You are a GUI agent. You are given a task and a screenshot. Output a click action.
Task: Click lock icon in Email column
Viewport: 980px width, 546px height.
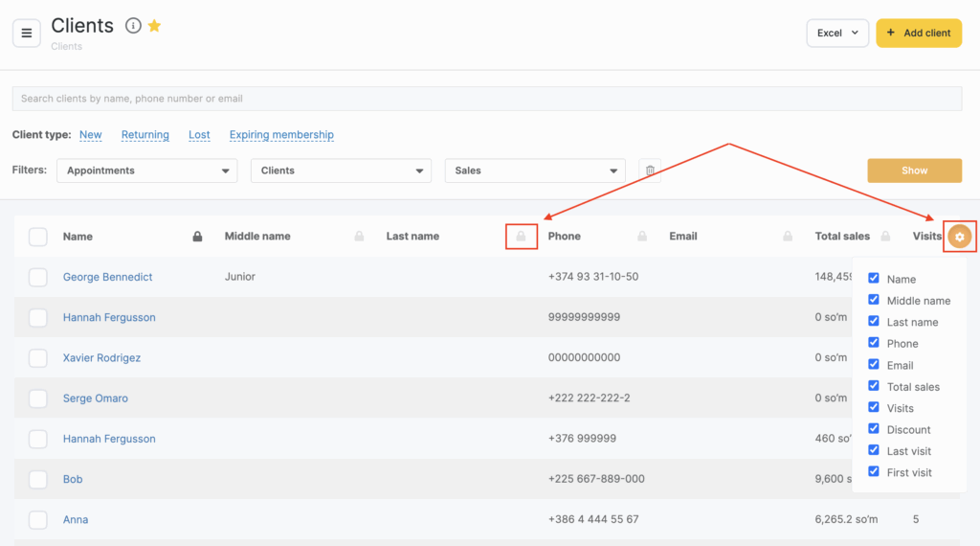pos(788,237)
